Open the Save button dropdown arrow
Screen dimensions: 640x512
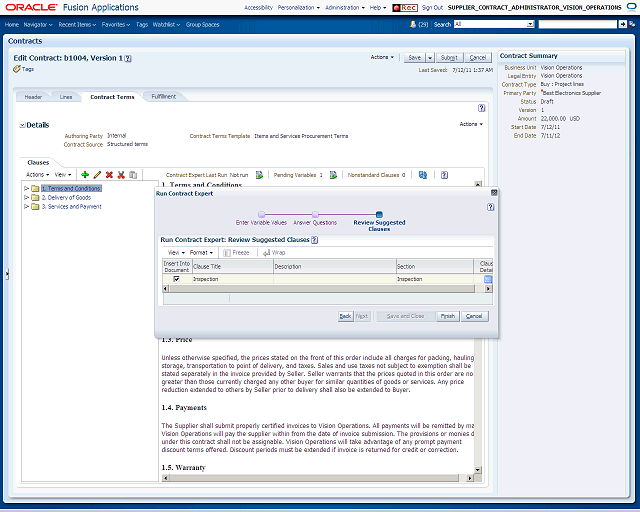click(430, 58)
